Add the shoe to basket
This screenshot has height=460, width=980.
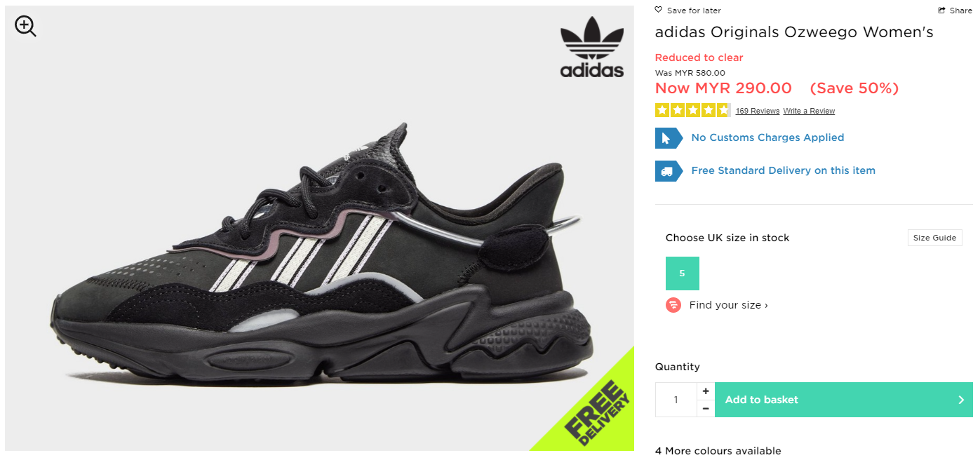pos(844,400)
